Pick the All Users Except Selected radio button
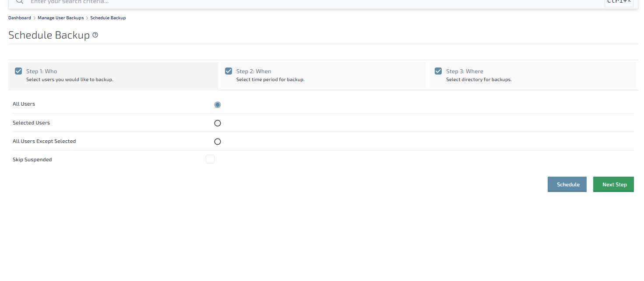644x281 pixels. (x=218, y=142)
